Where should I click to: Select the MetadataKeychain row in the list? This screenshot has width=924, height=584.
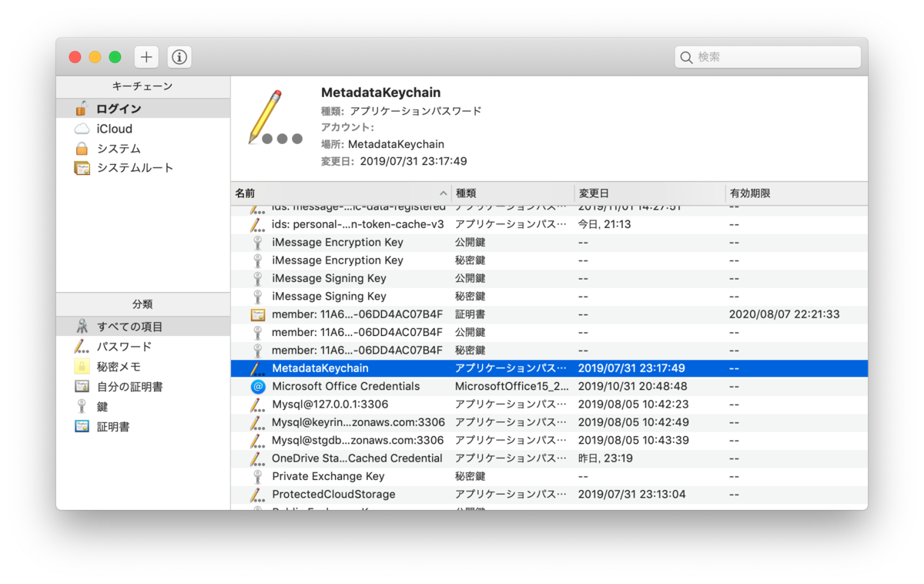click(x=549, y=368)
